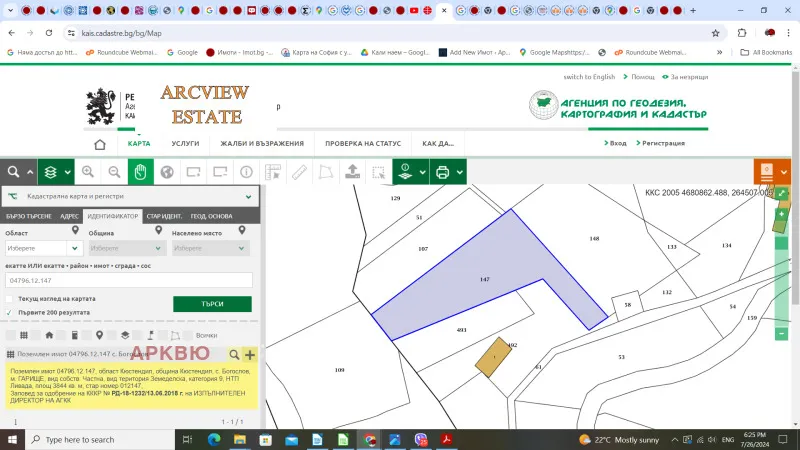Viewport: 800px width, 450px height.
Task: Select the zoom out magnifier tool
Action: 114,172
